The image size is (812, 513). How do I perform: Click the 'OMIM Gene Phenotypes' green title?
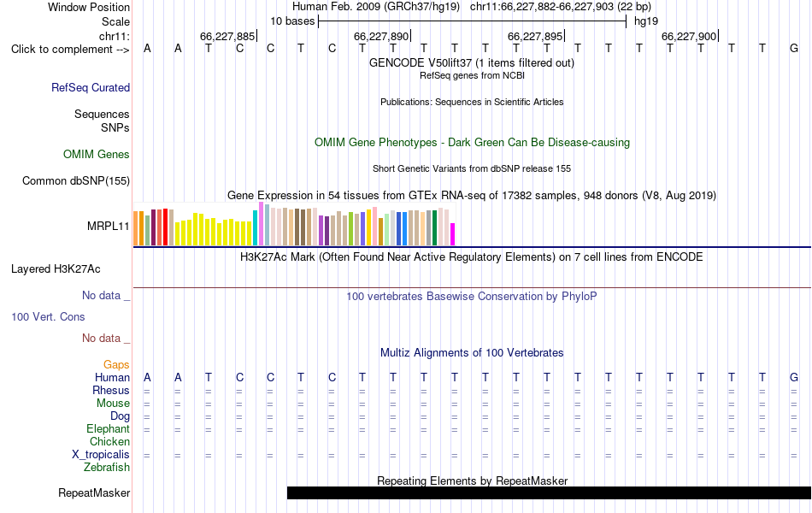point(473,143)
